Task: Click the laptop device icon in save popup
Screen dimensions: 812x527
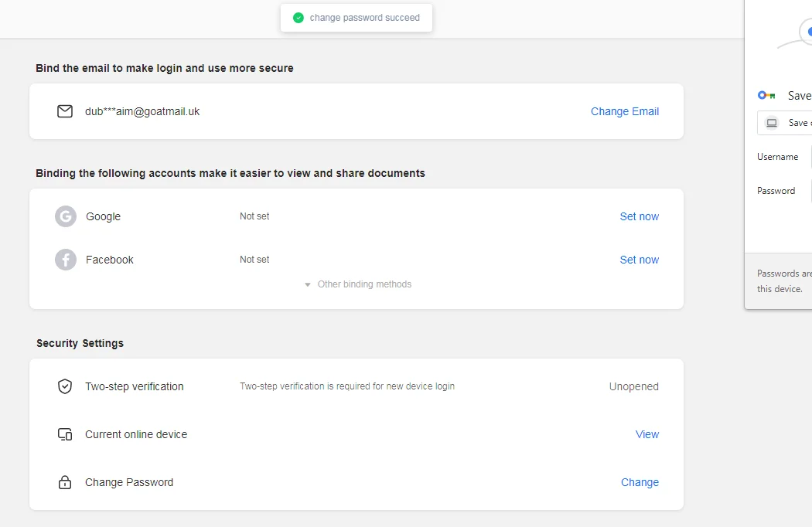Action: (x=772, y=123)
